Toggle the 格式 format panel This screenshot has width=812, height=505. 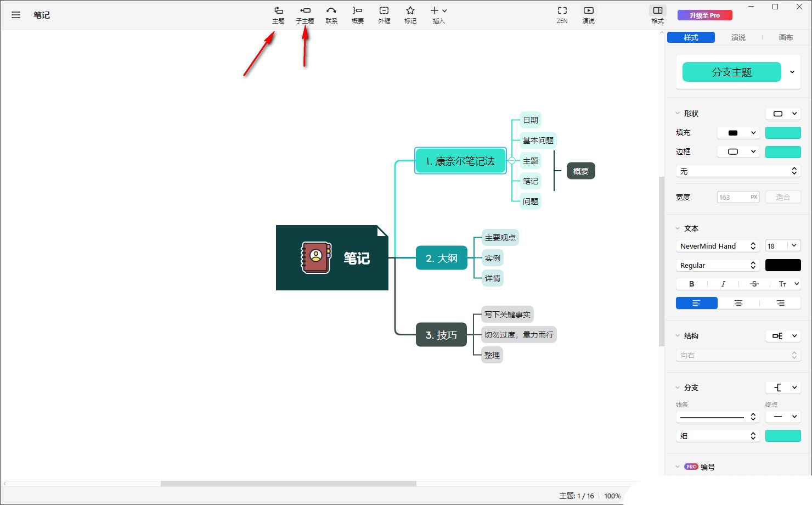[658, 15]
